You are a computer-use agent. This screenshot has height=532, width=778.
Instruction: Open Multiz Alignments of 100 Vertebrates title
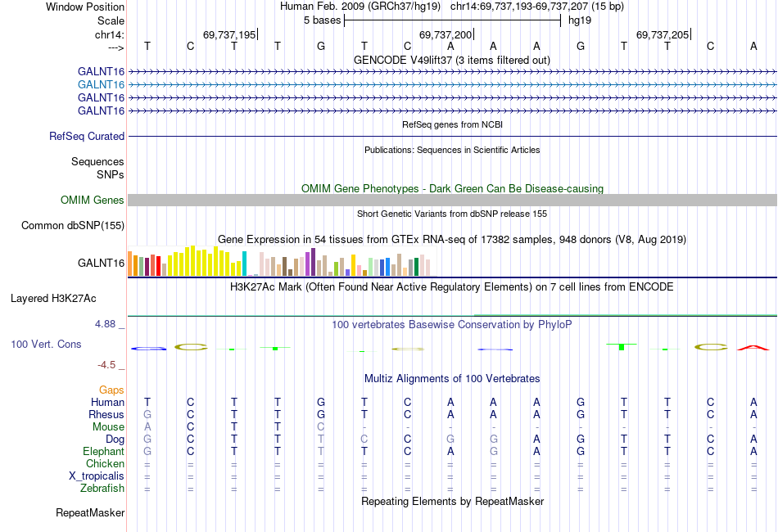pos(452,379)
